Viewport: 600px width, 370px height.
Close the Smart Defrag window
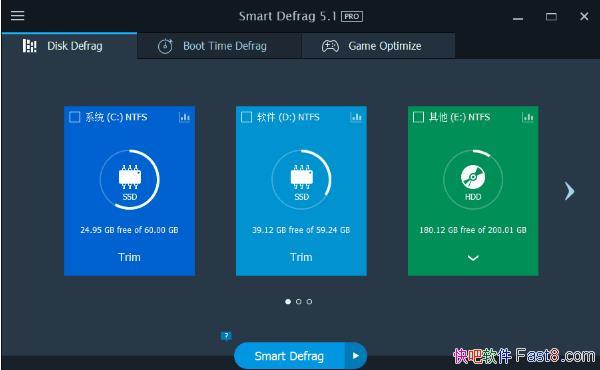[x=584, y=16]
